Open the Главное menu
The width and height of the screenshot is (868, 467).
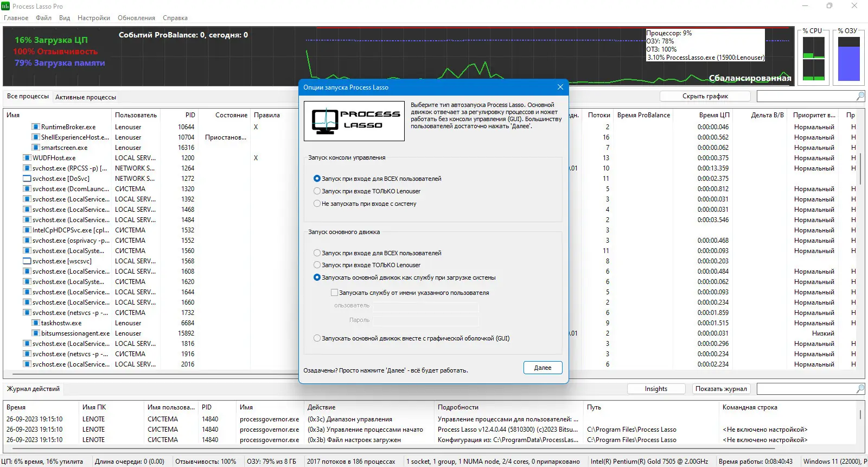coord(16,18)
